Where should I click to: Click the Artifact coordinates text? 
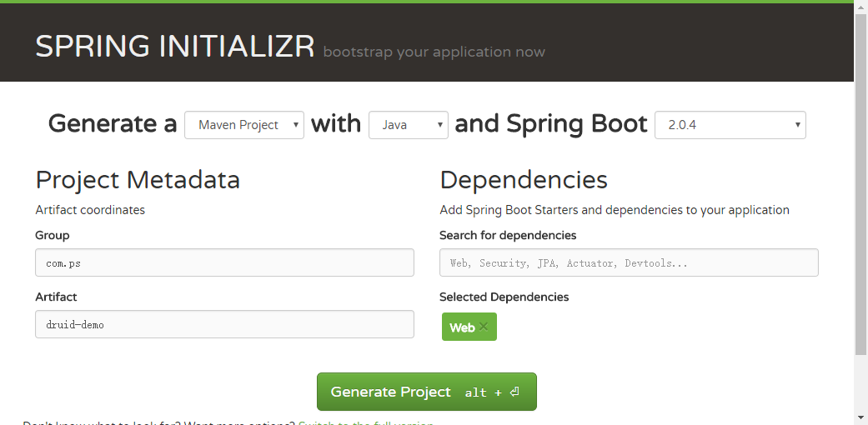point(90,210)
